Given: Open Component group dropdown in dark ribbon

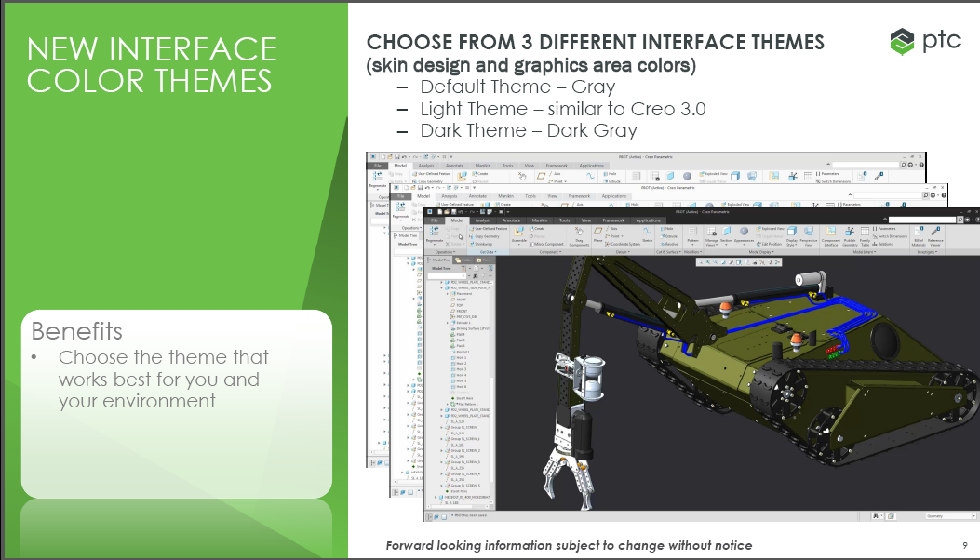Looking at the screenshot, I should (x=550, y=252).
